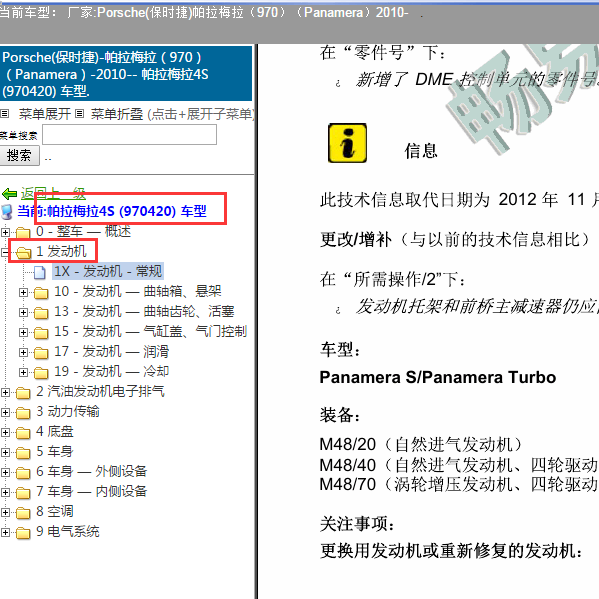Screen dimensions: 599x599
Task: Expand the 5 车身 node
Action: 5,452
